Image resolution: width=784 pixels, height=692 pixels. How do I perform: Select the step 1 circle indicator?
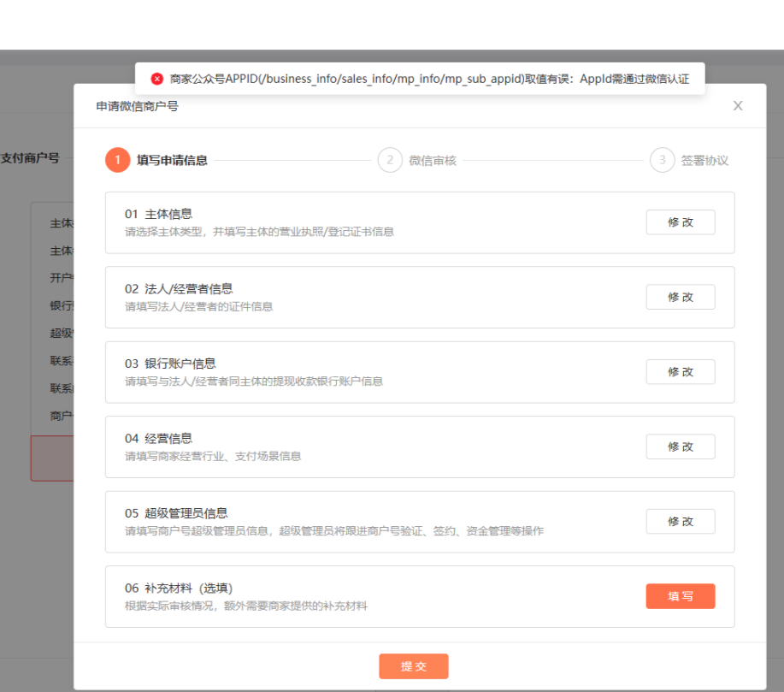click(x=117, y=160)
